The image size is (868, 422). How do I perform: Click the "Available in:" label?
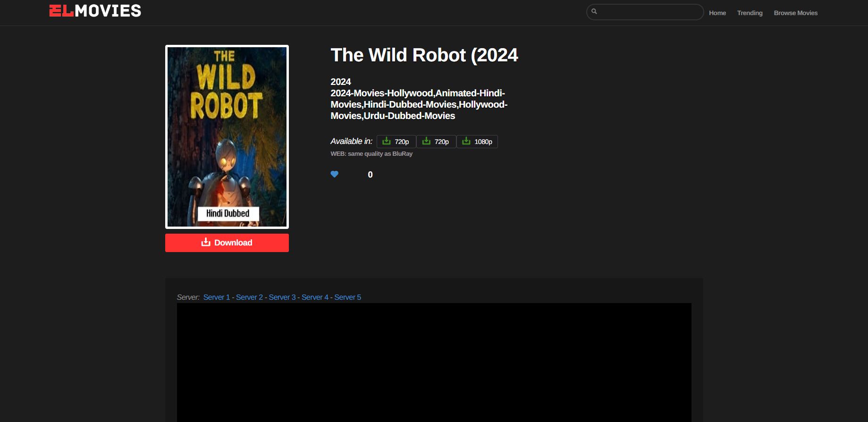pos(351,141)
